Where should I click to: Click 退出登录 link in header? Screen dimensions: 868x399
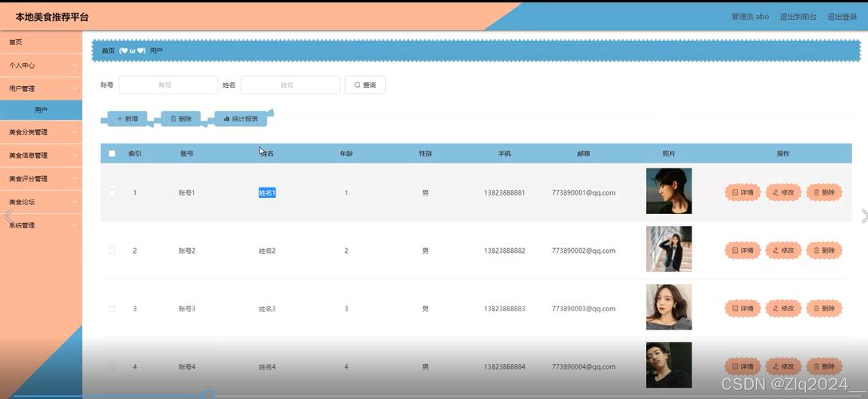[x=842, y=17]
